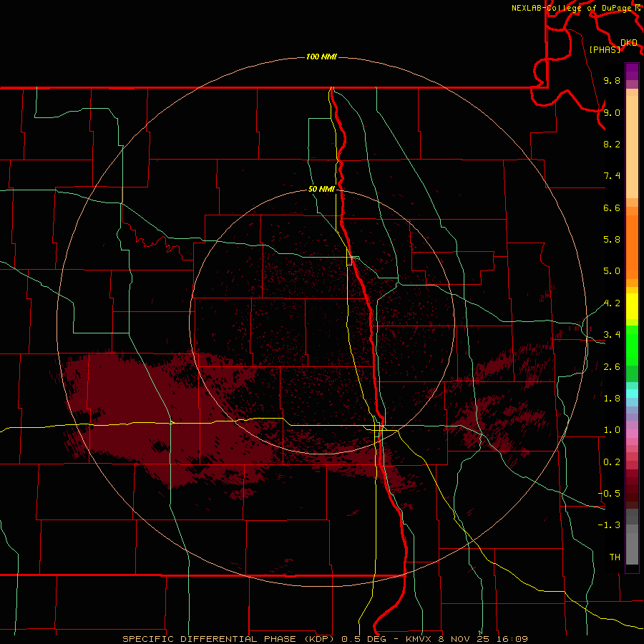Click the purple top segment of the color scale

pos(632,72)
